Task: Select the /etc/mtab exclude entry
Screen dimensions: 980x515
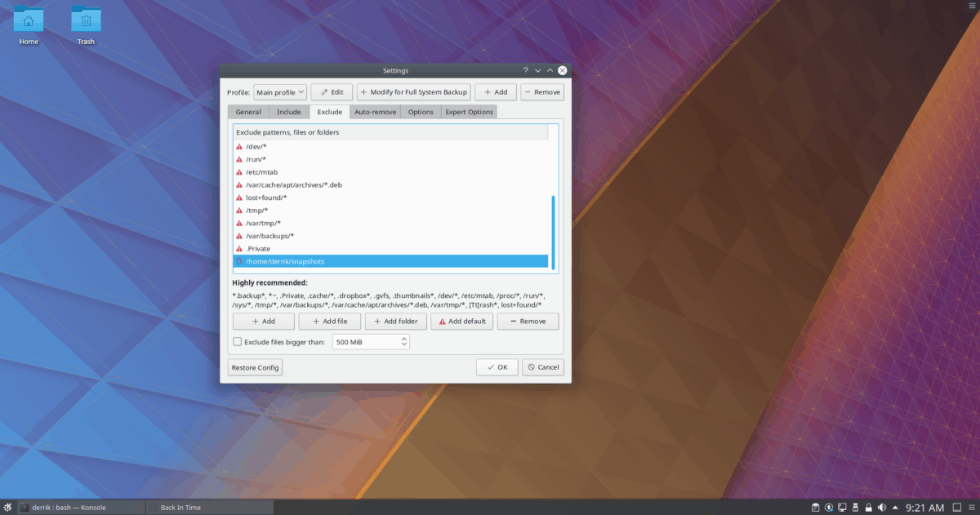Action: click(262, 171)
